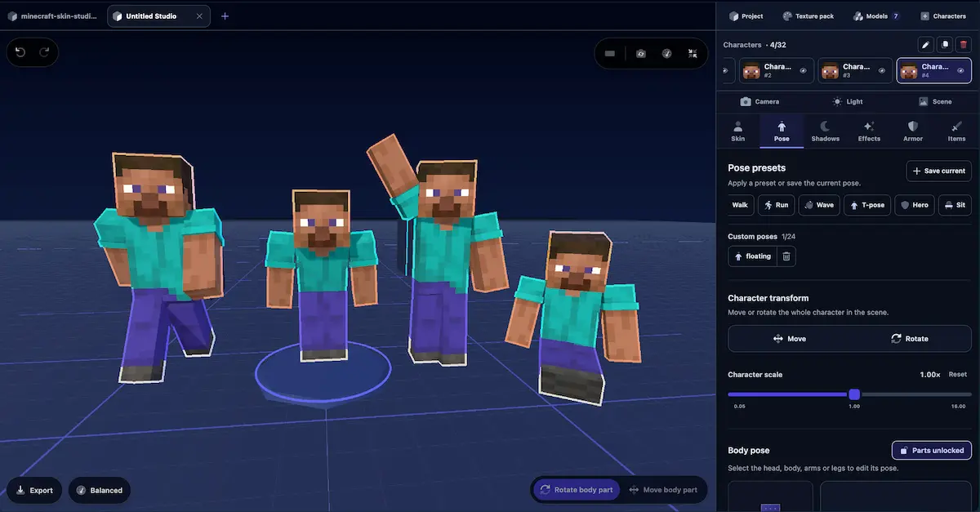This screenshot has height=512, width=980.
Task: Toggle the Parts unlocked button
Action: click(931, 450)
